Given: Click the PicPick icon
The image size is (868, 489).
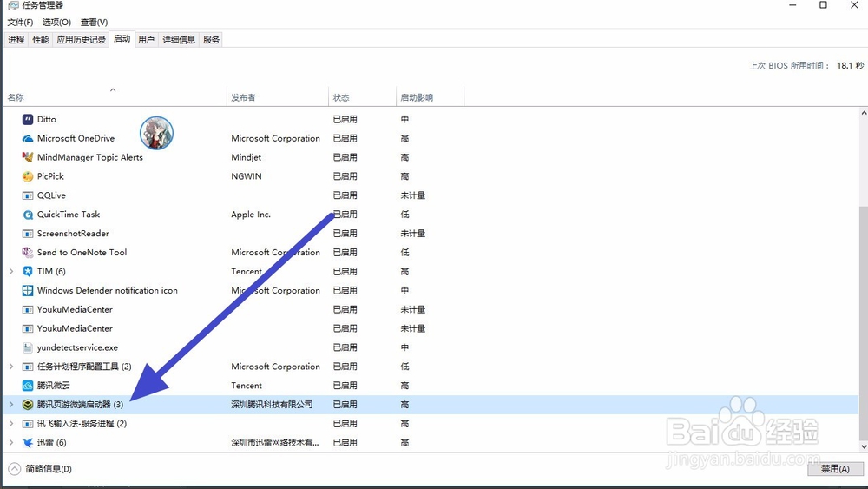Looking at the screenshot, I should click(28, 176).
